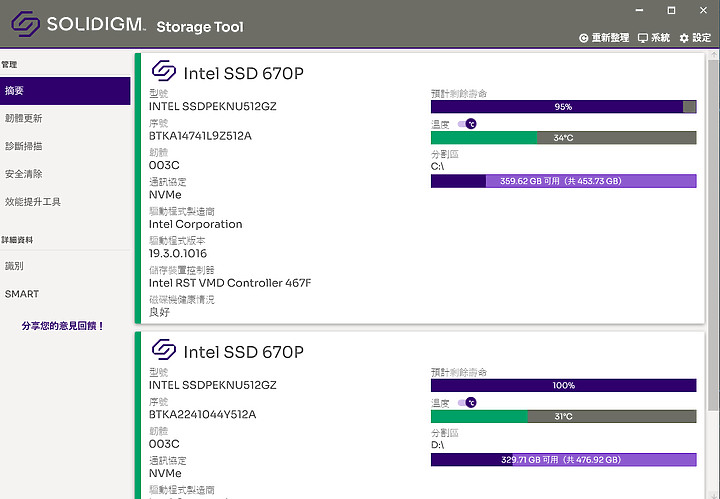Select driver version 19.3.0.1016
This screenshot has height=499, width=720.
click(x=178, y=253)
